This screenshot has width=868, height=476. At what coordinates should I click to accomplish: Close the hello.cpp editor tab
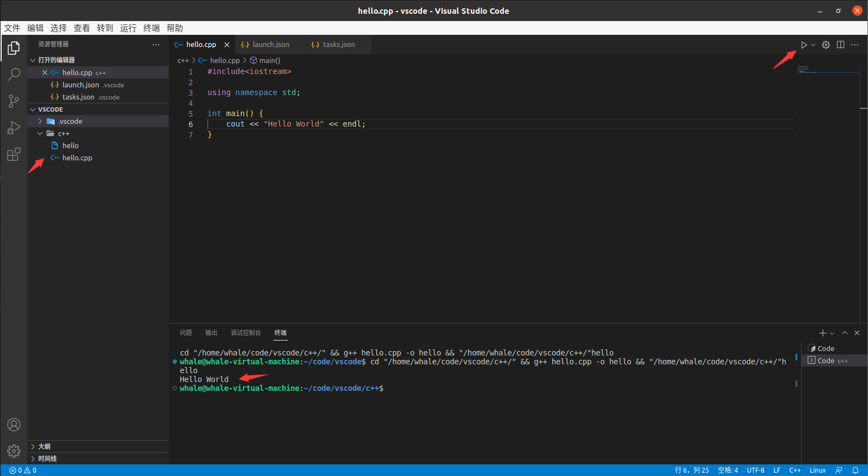click(227, 45)
